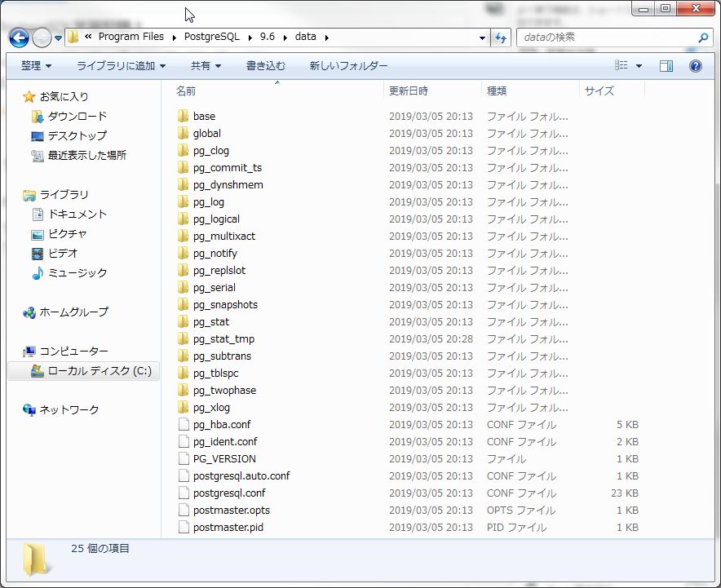Change view with the view mode icon
This screenshot has height=588, width=721.
tap(621, 66)
